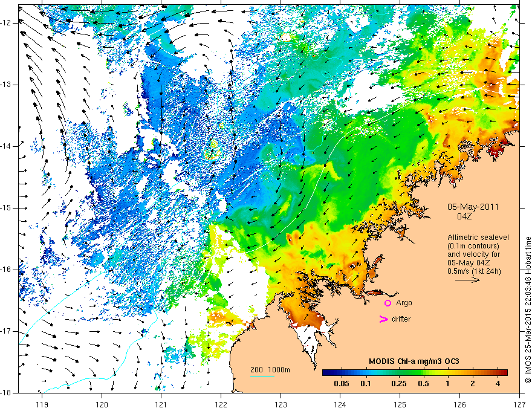Click the longitude axis label '119'
Viewport: 532px width, 411px height.
pos(42,404)
